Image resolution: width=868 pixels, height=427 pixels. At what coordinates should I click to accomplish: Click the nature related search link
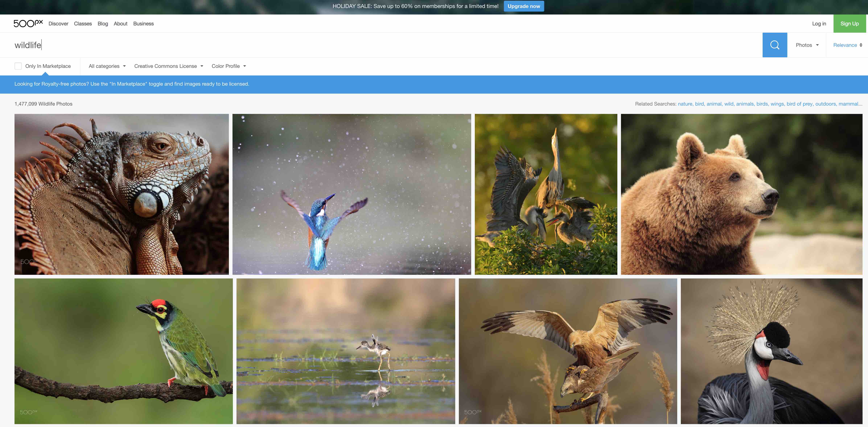pyautogui.click(x=685, y=104)
